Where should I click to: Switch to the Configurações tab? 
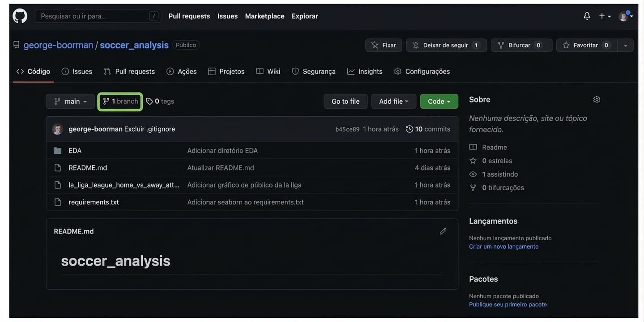[422, 72]
